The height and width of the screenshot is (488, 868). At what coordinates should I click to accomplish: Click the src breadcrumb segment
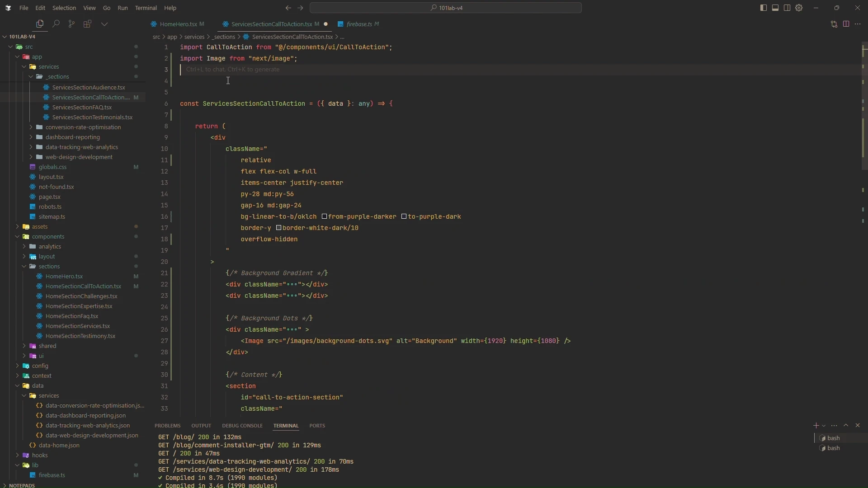pyautogui.click(x=156, y=37)
